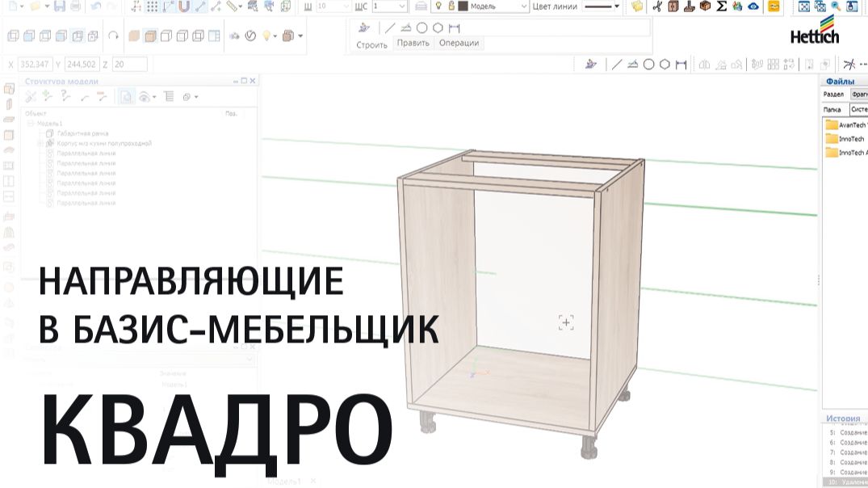Click the stamp-shaped tool icon
Viewport: 868px width, 488px height.
coord(690,6)
